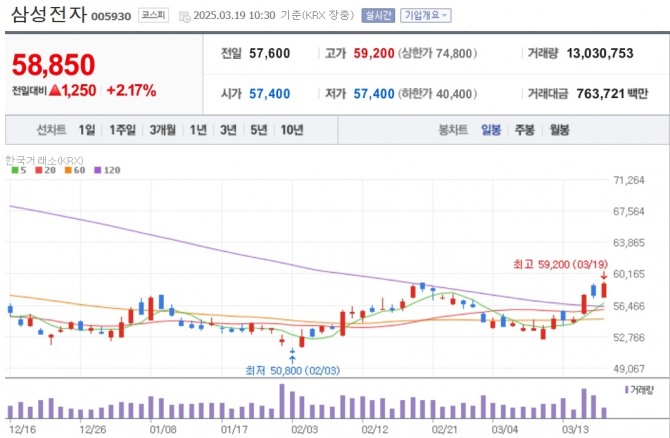Click the 12/16 date axis label
Viewport: 670px width, 438px height.
pos(22,429)
